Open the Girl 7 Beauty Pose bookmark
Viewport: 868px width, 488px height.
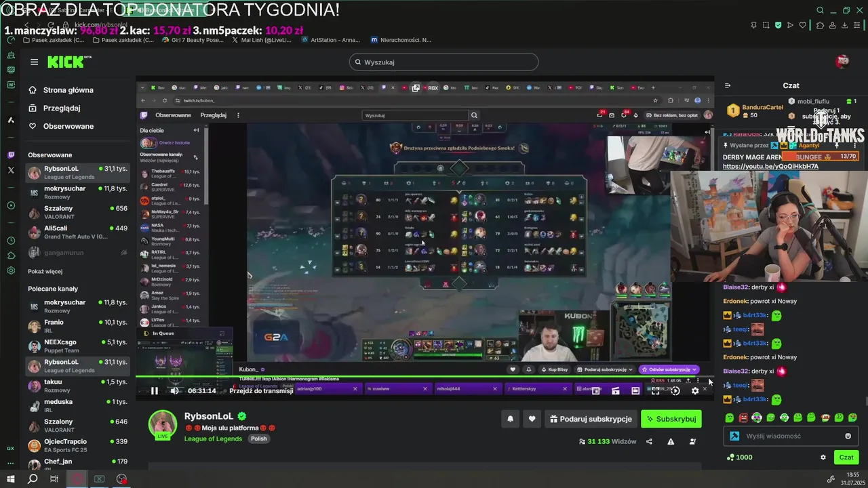pyautogui.click(x=193, y=40)
